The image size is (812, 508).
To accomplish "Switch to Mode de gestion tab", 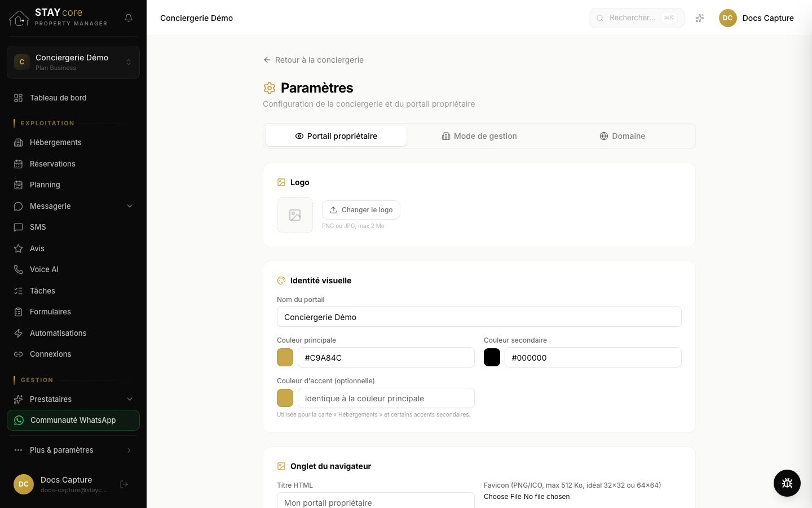I will point(479,136).
